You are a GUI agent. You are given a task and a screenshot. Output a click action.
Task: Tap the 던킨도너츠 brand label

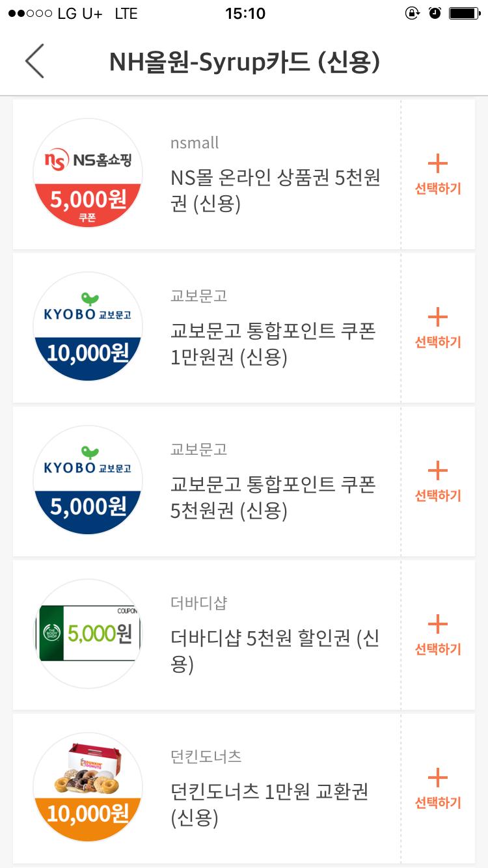click(206, 757)
